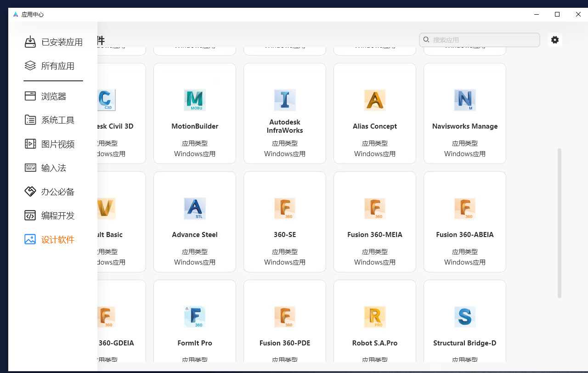Click the picture icon beside 设计软件
This screenshot has height=373, width=588.
pos(30,239)
